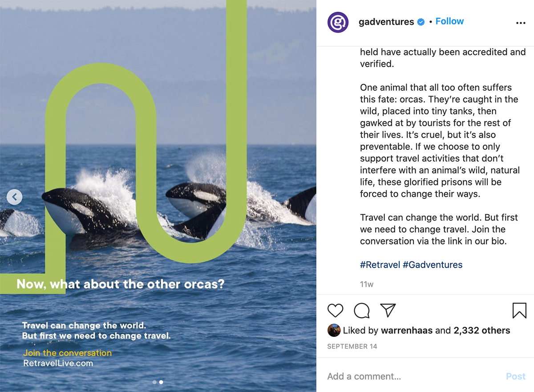534x392 pixels.
Task: Click the verified badge next to gadventures
Action: [x=421, y=22]
